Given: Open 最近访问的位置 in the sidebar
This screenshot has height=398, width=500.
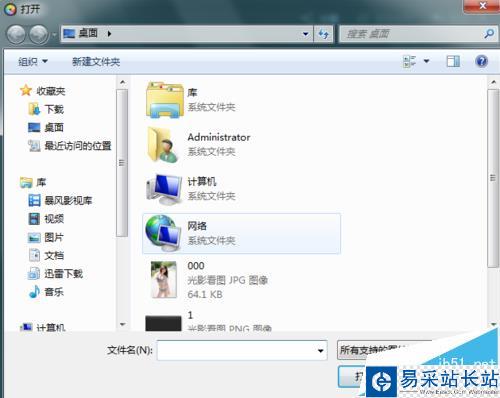Looking at the screenshot, I should [x=78, y=146].
